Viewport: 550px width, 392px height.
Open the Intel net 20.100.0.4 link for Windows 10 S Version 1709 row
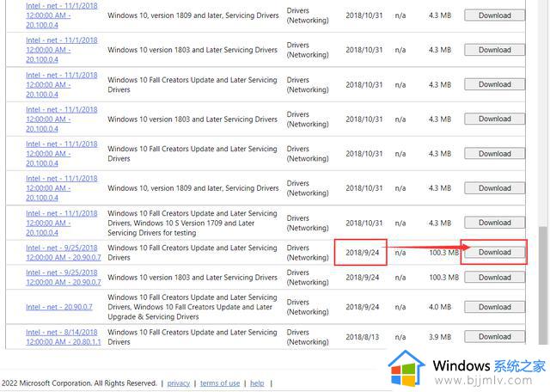tap(61, 223)
